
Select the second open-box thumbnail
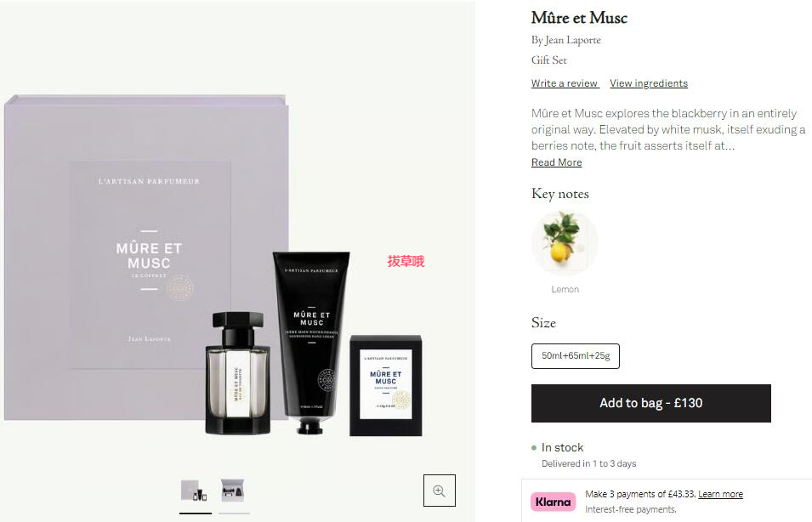232,490
